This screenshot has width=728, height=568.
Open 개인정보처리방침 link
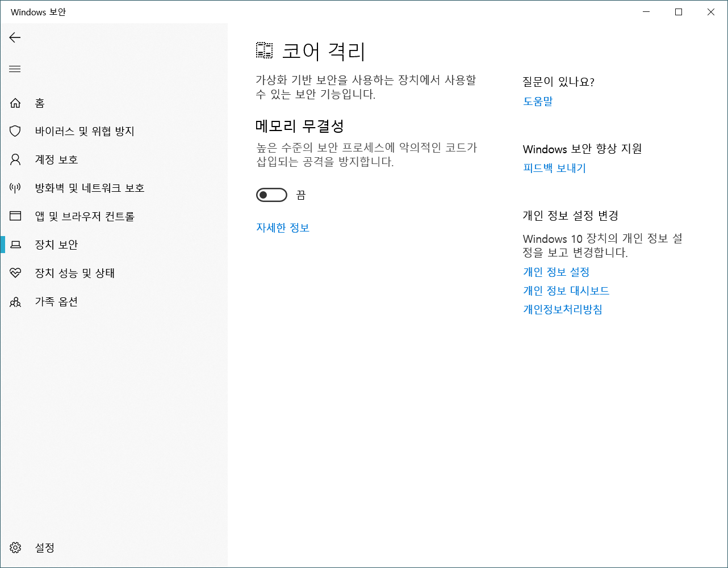pyautogui.click(x=563, y=309)
